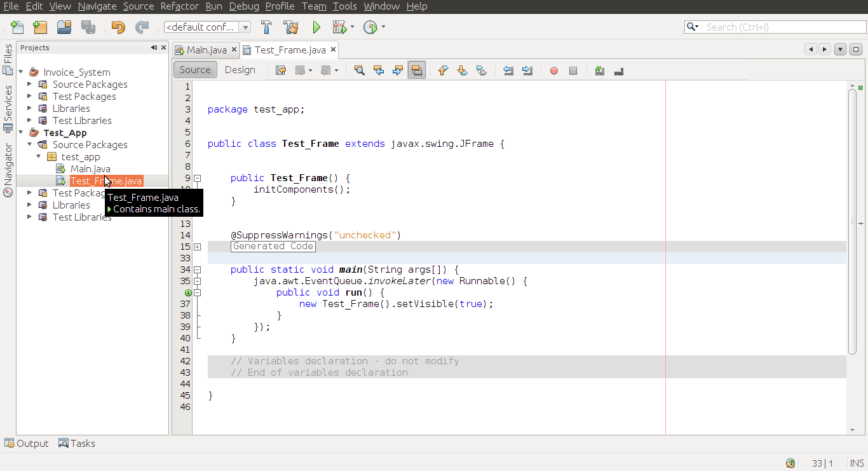868x471 pixels.
Task: Save all modified files
Action: (x=88, y=27)
